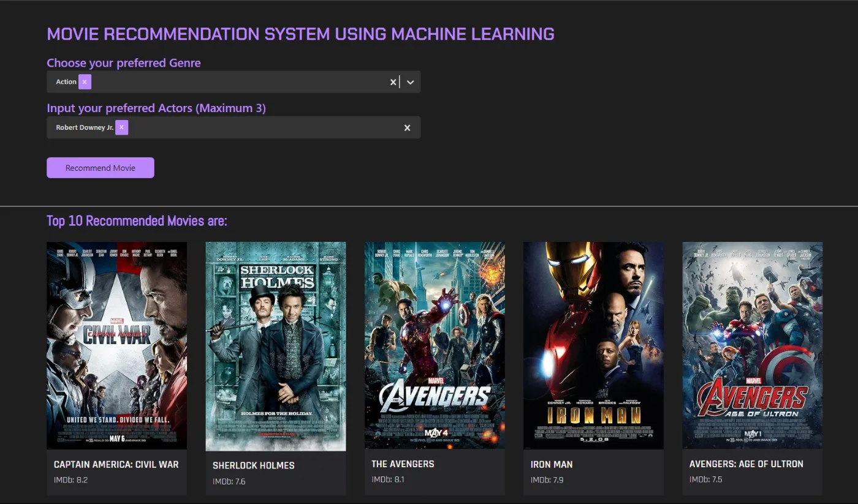Click inside the preferred Genre field
Viewport: 858px width, 504px height.
(x=233, y=82)
